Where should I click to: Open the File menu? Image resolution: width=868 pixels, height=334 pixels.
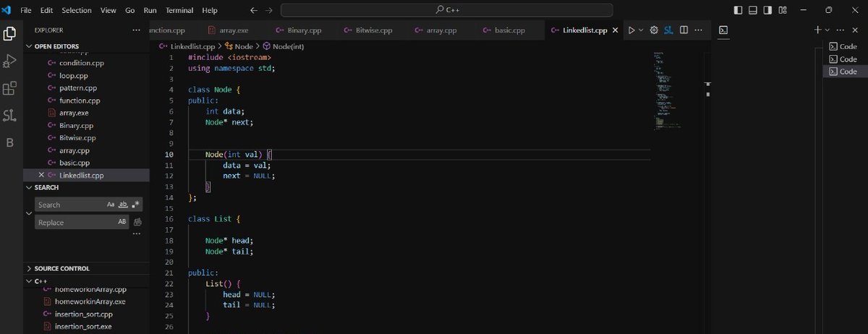[x=27, y=11]
